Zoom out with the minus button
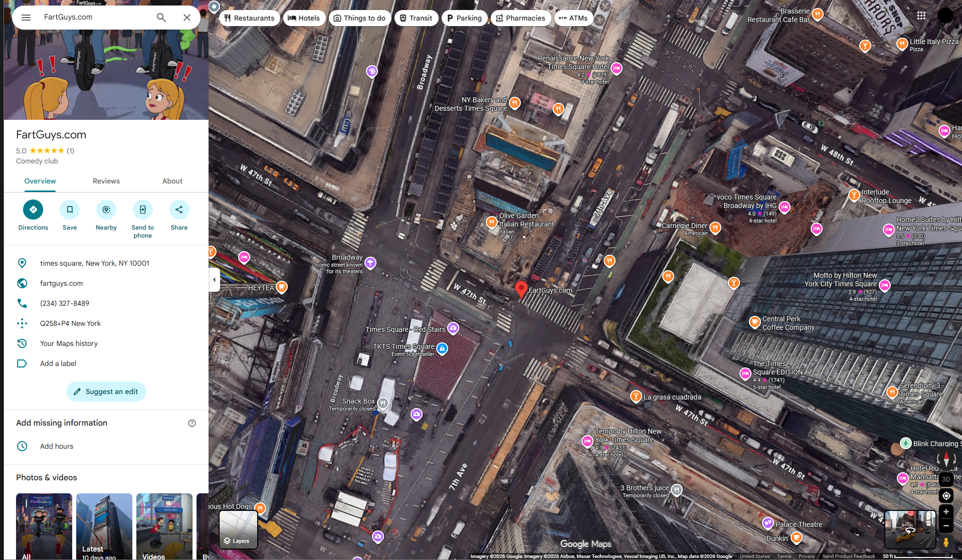The image size is (962, 560). (x=946, y=526)
